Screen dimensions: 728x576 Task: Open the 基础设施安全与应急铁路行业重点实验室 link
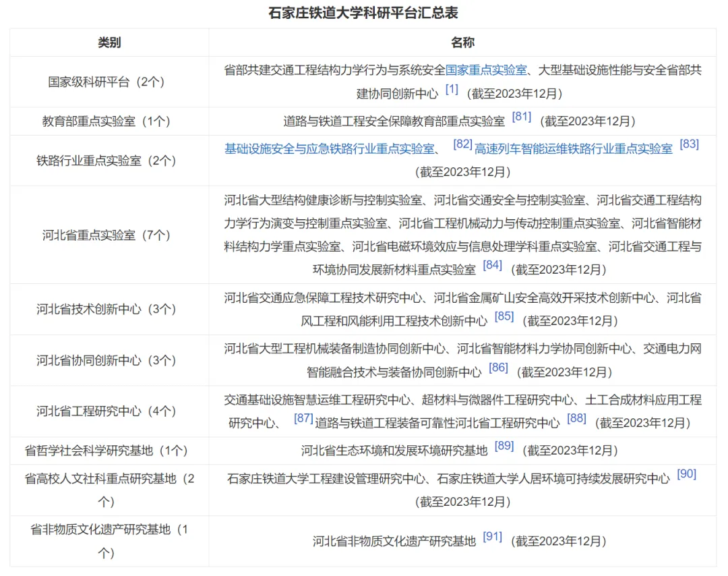pos(330,148)
